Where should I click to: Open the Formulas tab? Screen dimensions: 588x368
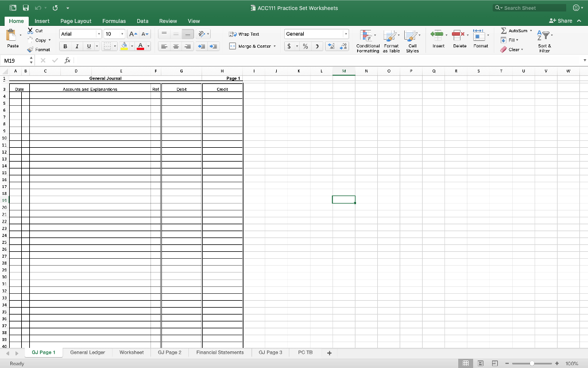click(x=114, y=21)
